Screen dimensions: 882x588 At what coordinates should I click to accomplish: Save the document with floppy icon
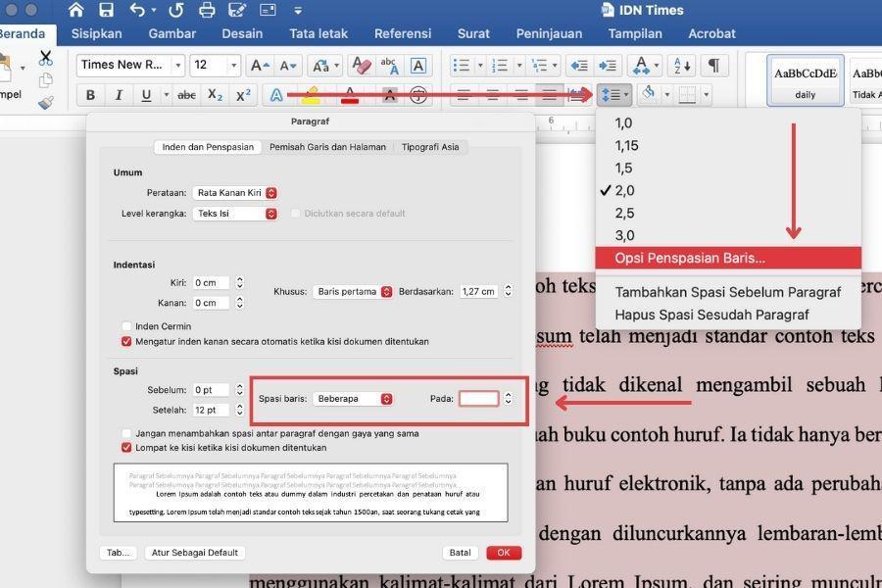pos(106,10)
